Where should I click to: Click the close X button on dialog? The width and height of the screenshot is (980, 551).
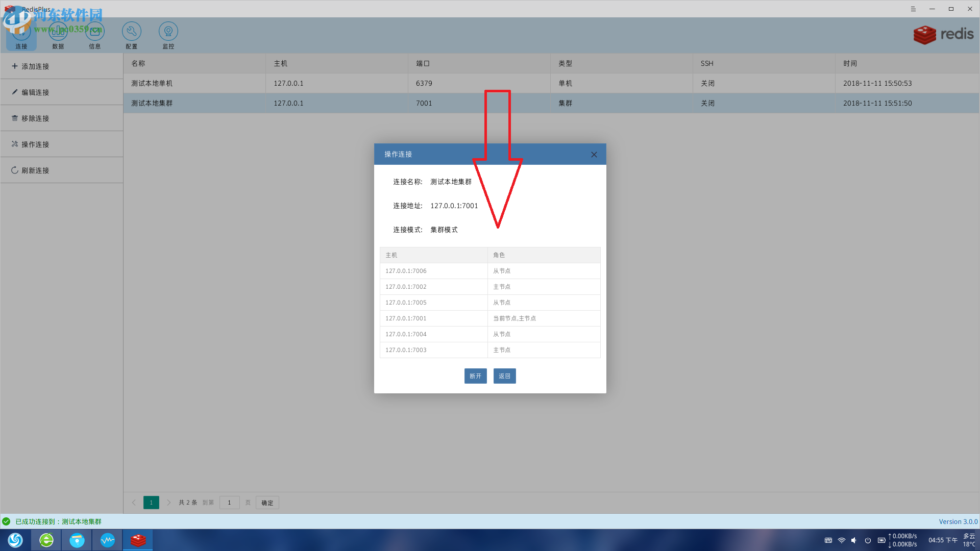pos(594,154)
